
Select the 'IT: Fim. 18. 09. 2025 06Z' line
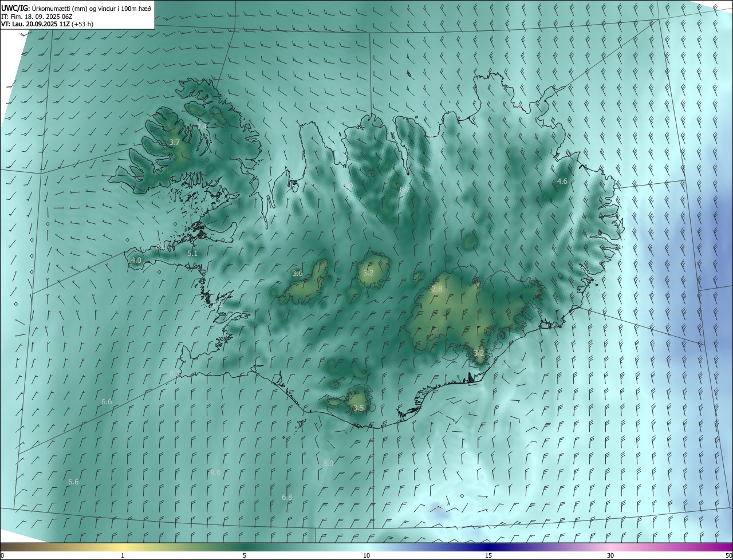click(37, 16)
